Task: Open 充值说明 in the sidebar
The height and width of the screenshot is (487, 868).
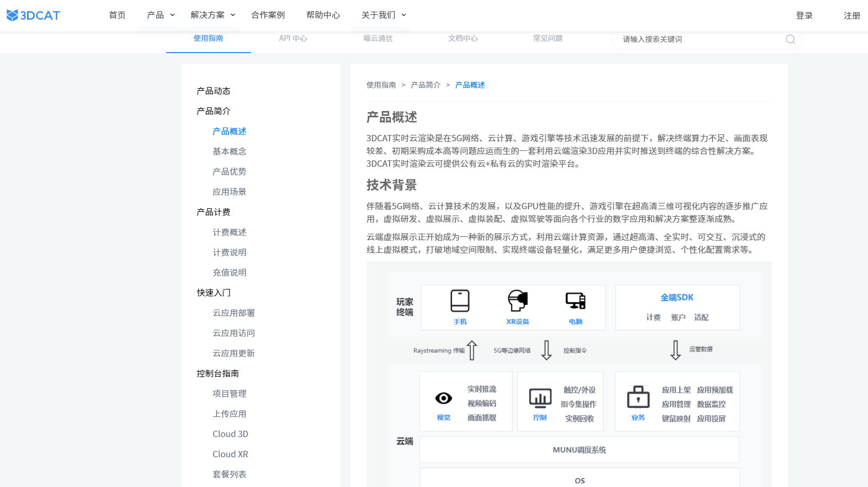Action: (230, 272)
